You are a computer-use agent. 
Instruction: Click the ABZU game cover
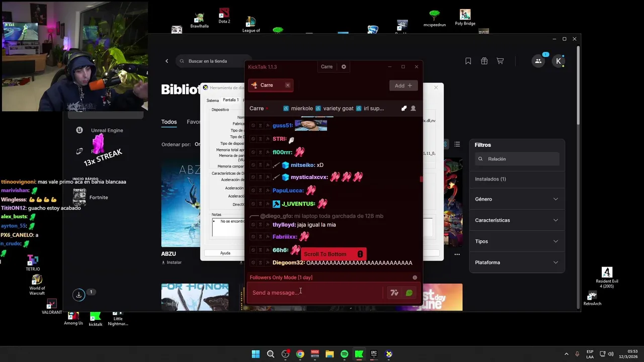[x=182, y=204]
